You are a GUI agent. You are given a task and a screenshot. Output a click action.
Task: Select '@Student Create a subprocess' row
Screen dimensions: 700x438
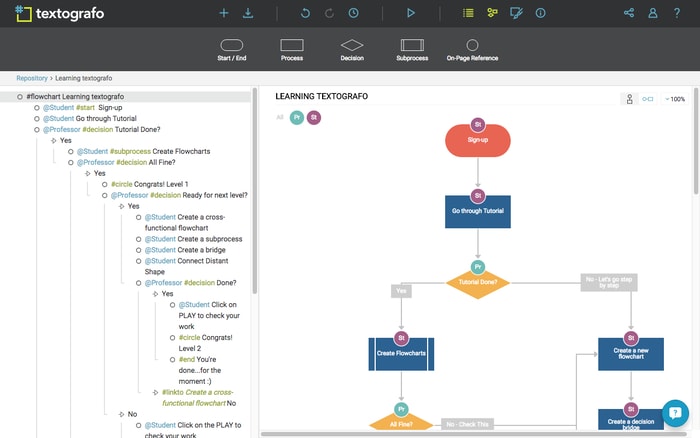point(193,239)
